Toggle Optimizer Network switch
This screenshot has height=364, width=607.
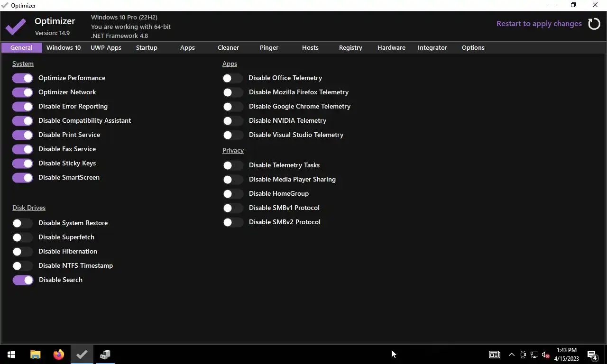click(23, 92)
